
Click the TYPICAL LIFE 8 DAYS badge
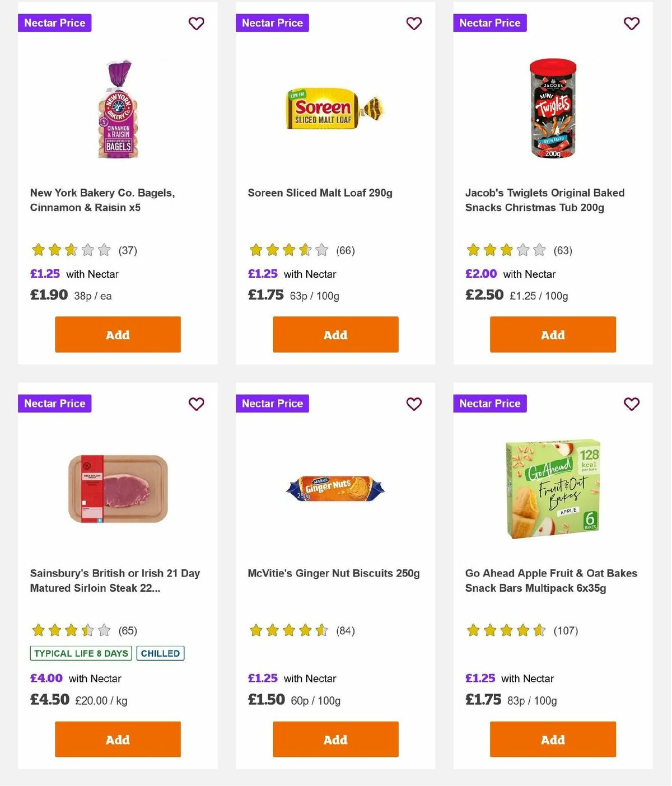[80, 653]
